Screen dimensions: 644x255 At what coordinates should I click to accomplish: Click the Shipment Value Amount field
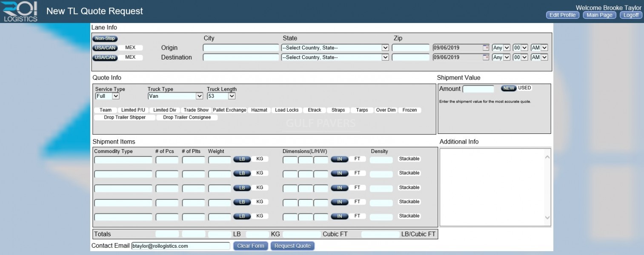tap(478, 89)
